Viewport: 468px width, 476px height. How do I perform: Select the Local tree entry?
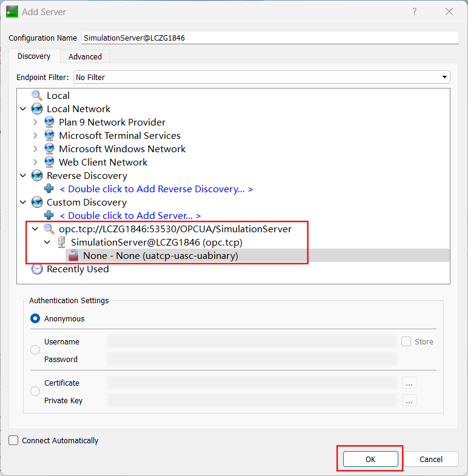pos(58,96)
